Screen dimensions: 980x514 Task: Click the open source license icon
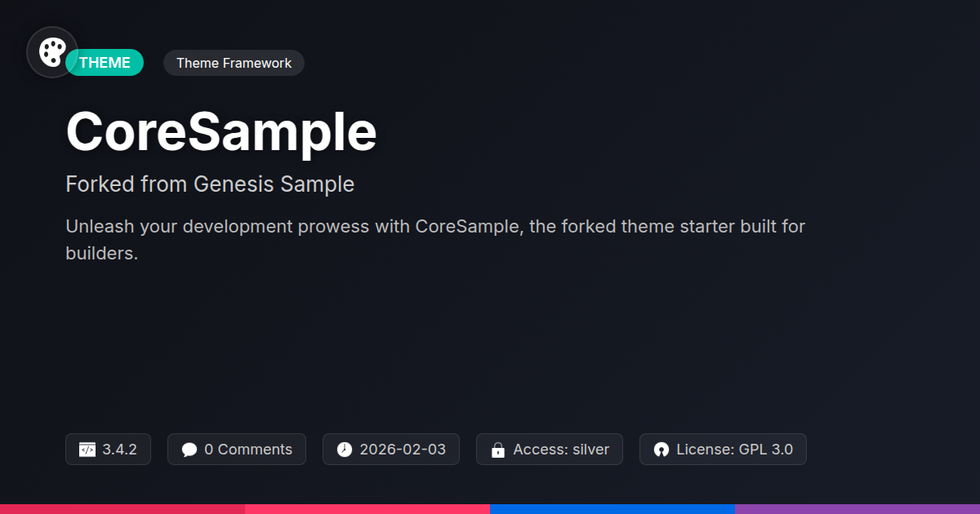[661, 450]
